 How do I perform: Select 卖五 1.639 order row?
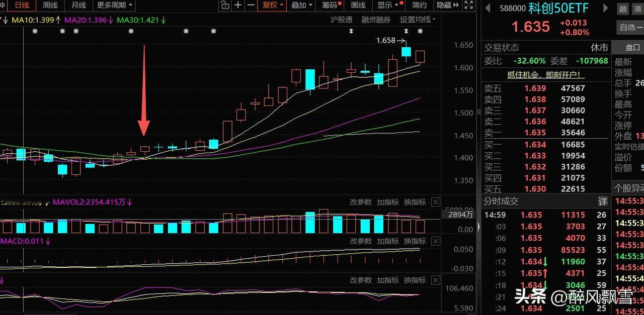pos(545,88)
